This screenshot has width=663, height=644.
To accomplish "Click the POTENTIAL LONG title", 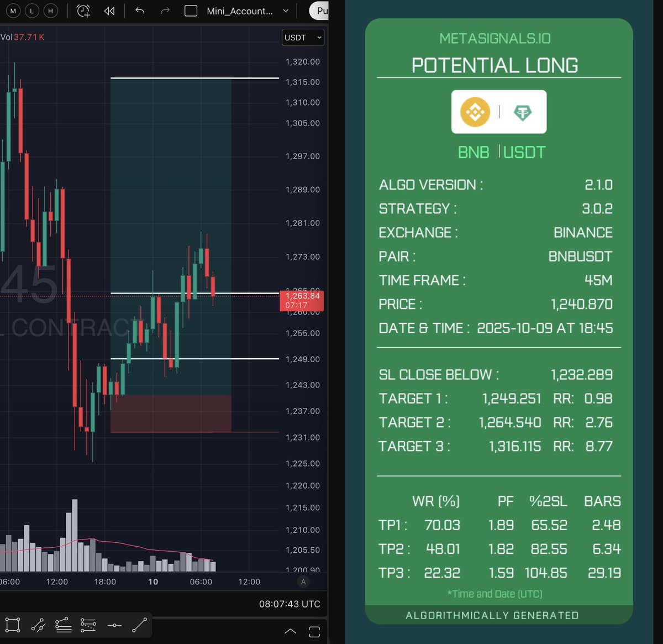I will point(495,65).
